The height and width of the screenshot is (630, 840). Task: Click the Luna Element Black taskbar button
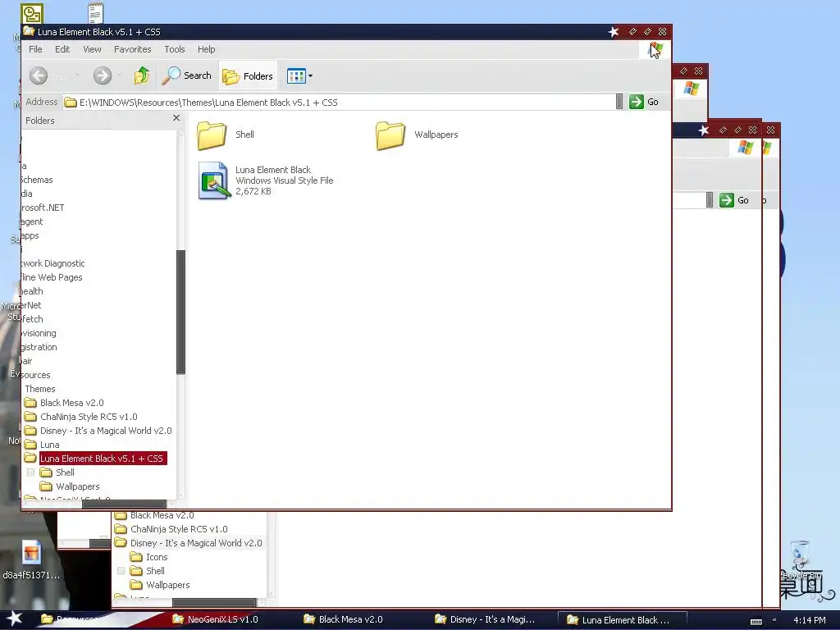622,620
